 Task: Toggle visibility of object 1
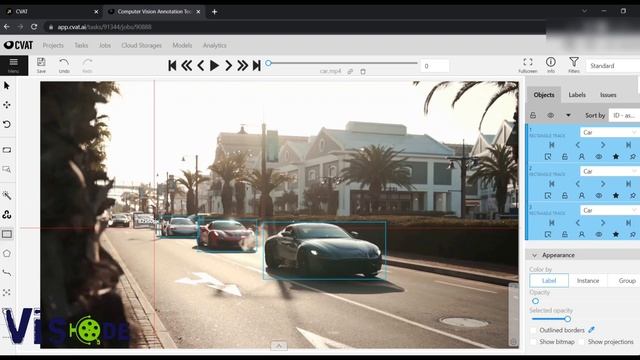599,157
